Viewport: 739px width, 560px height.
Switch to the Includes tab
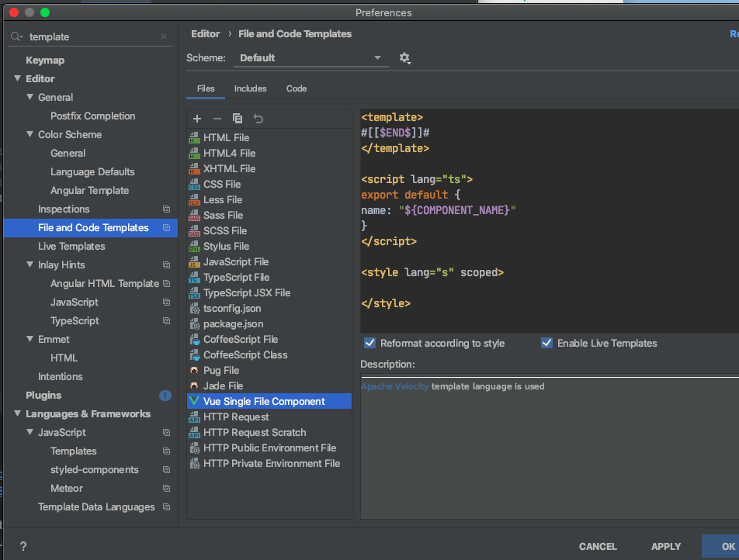[x=250, y=88]
